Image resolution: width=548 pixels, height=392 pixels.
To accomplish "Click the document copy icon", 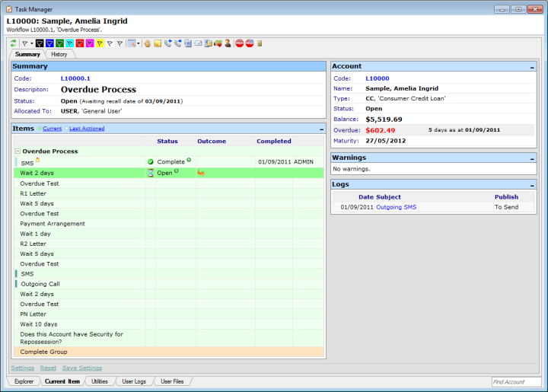I will (x=188, y=43).
